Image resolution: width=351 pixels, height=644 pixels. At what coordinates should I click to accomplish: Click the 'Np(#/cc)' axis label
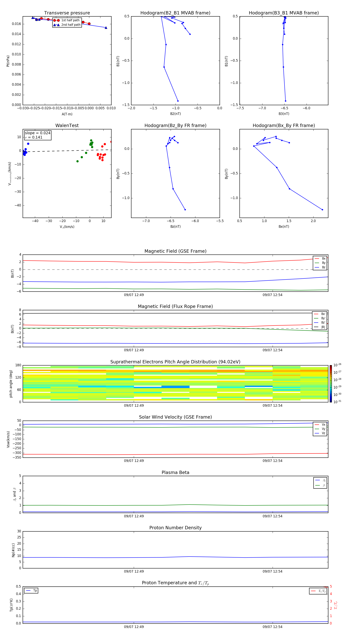point(13,550)
